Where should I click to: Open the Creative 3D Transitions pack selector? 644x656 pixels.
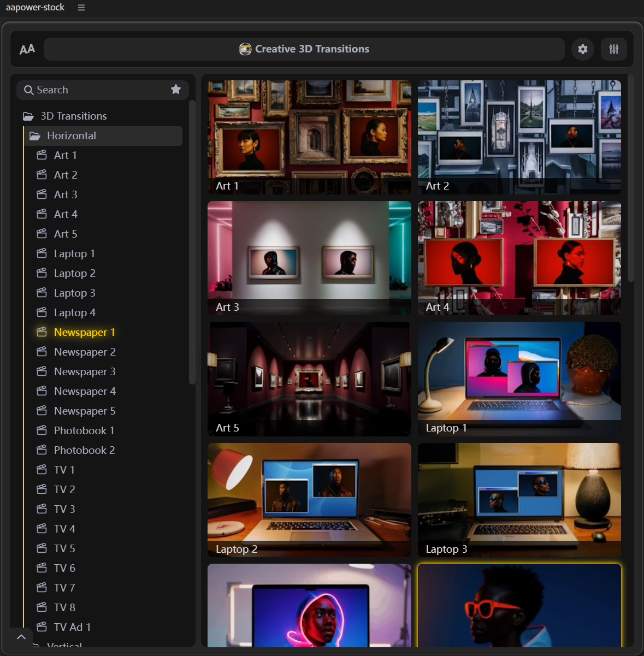pos(304,49)
